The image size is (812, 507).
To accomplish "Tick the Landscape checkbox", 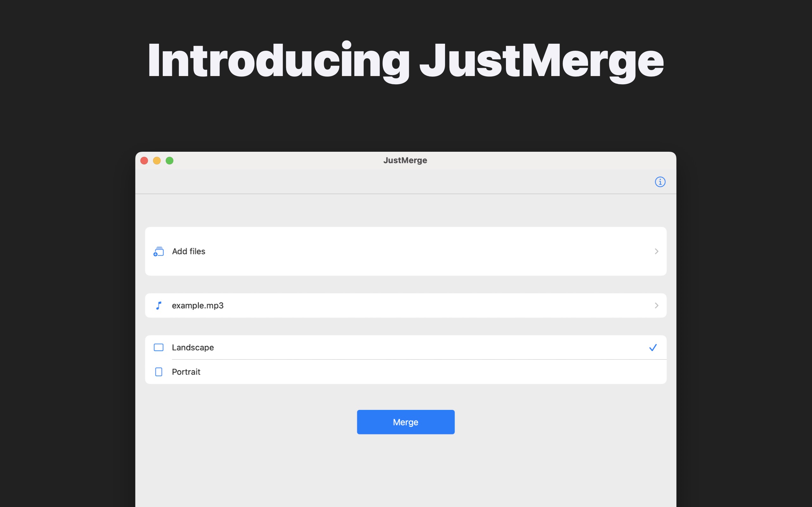I will [x=158, y=347].
